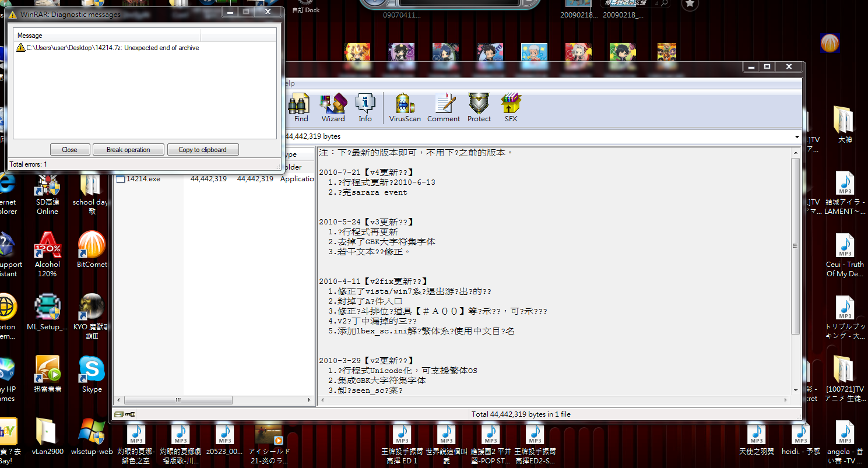Click the Break operation button
Screen dimensions: 868x468
click(x=128, y=150)
